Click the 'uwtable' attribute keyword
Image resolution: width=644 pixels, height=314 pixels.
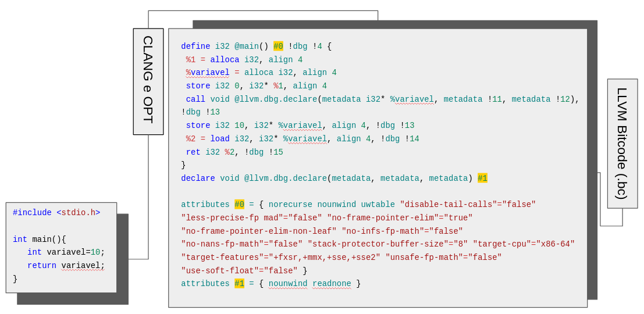point(378,205)
